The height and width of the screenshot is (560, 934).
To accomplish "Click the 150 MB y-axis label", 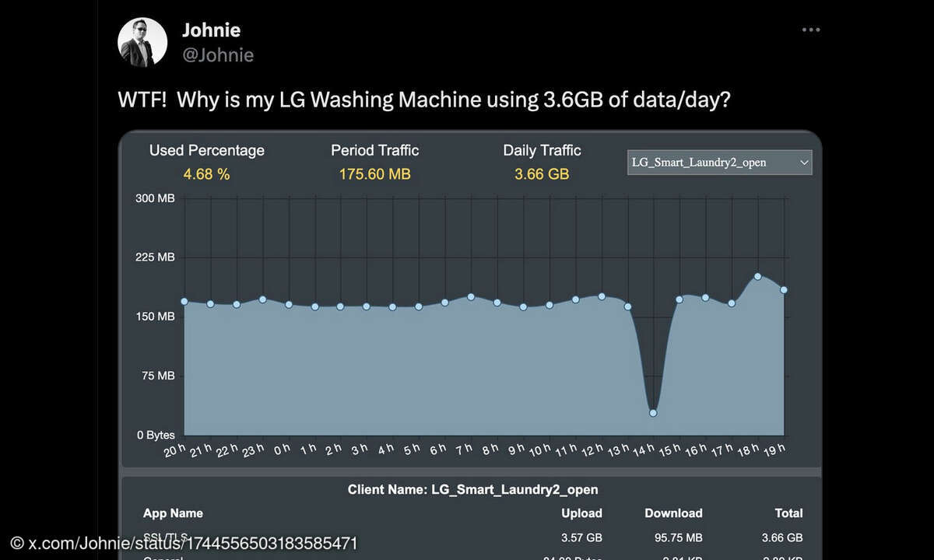I will click(x=155, y=317).
